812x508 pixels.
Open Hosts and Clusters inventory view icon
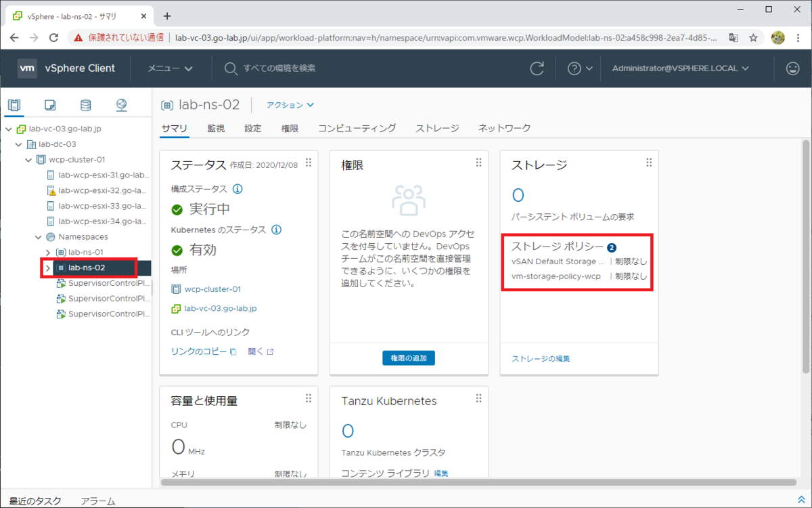(x=14, y=105)
